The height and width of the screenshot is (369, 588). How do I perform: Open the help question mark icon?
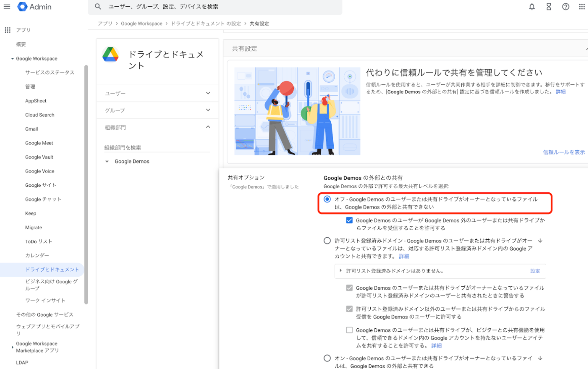click(x=566, y=7)
